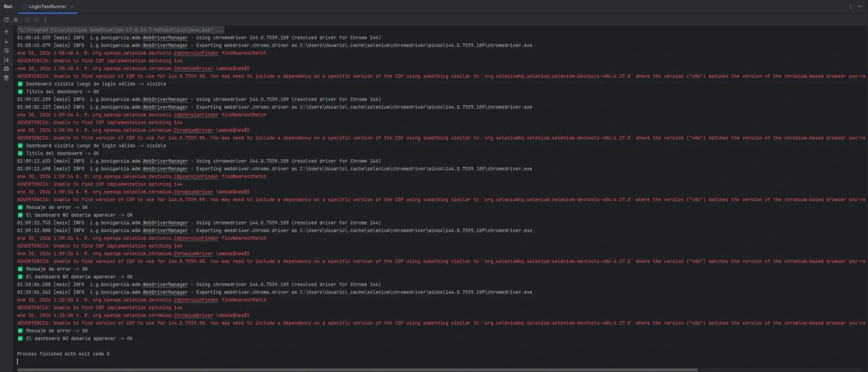Jump to previous message using up arrow icon
Viewport: 868px width, 372px height.
[6, 32]
